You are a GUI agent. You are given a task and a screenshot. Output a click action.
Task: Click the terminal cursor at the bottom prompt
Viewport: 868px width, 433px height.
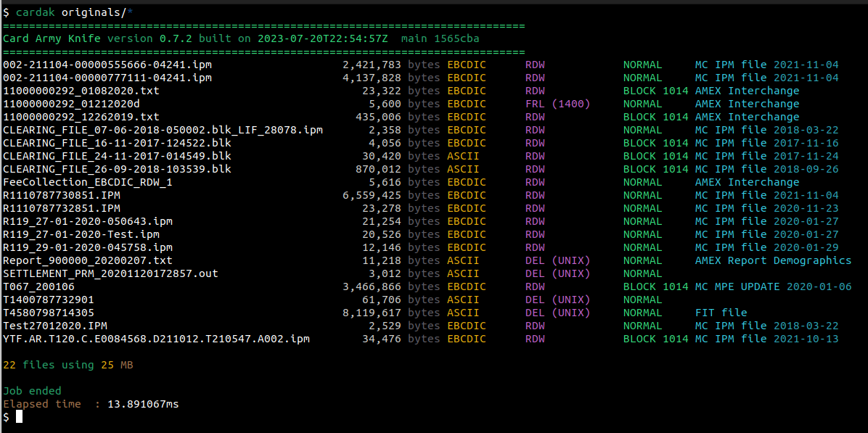20,417
